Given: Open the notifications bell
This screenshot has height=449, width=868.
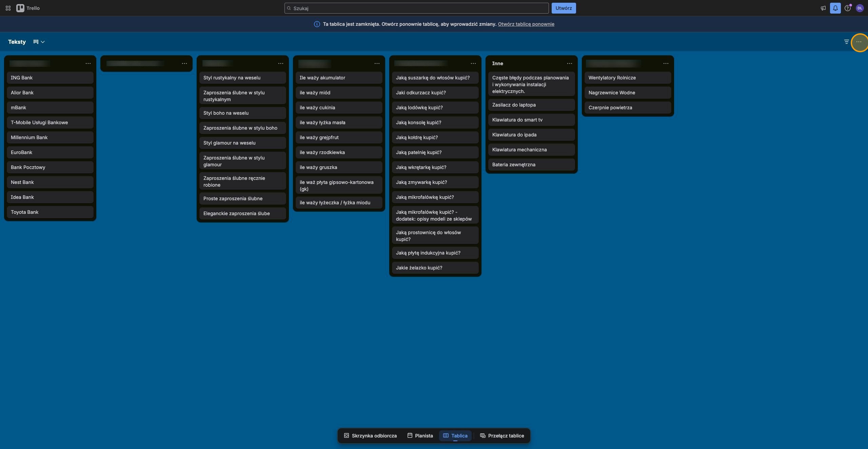Looking at the screenshot, I should (835, 8).
